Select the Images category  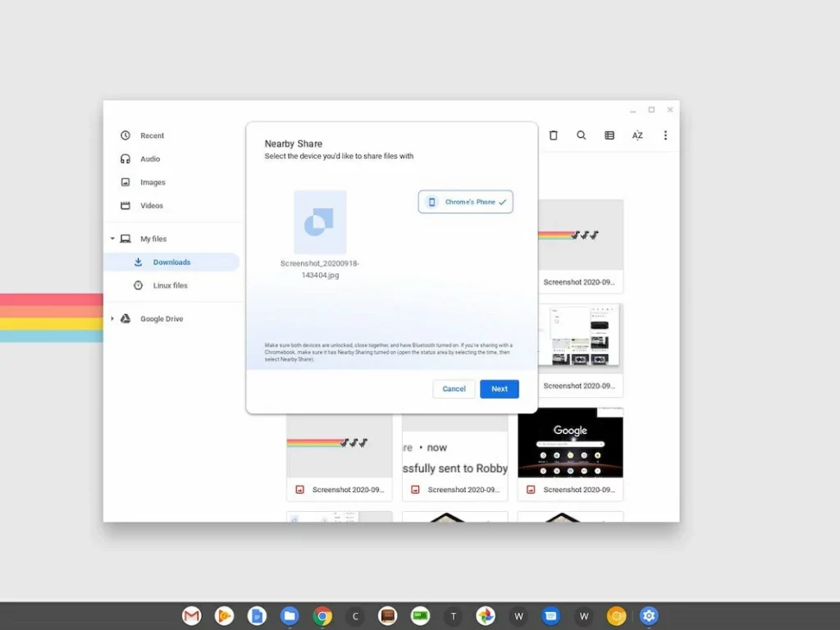[x=153, y=182]
